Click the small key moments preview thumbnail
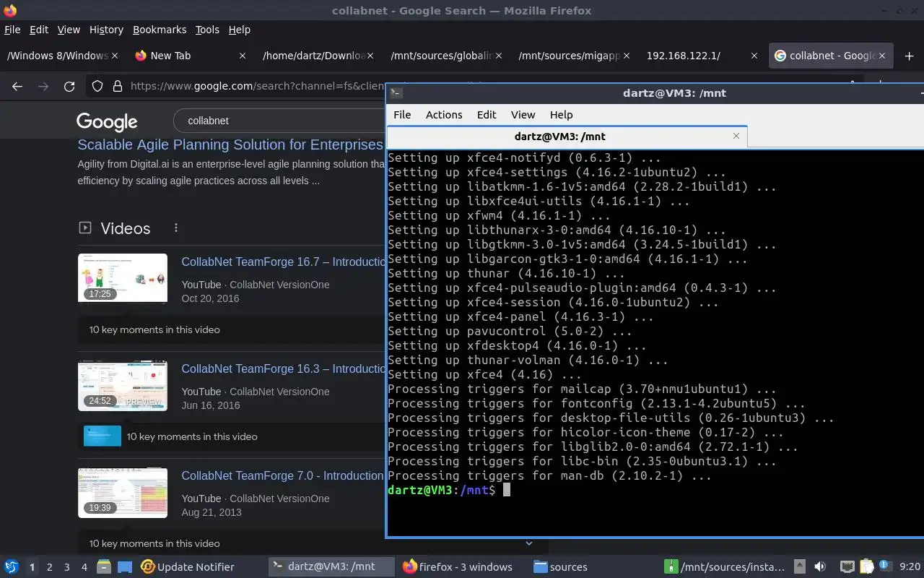924x578 pixels. coord(103,436)
